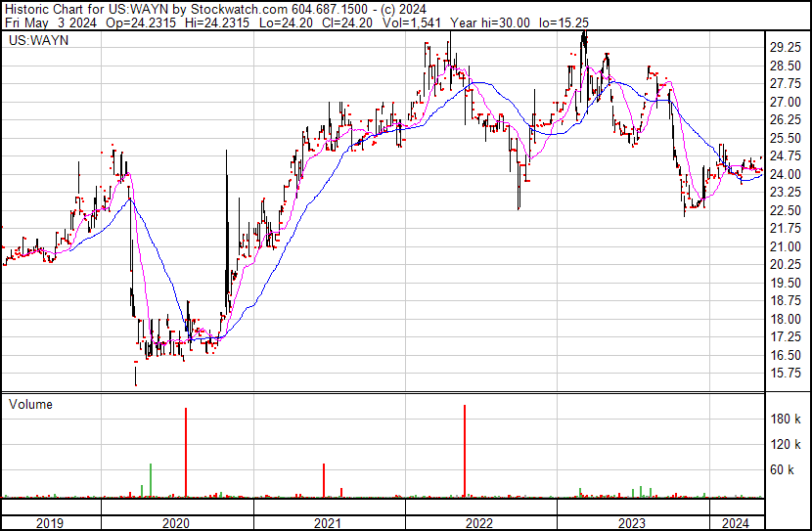Image resolution: width=812 pixels, height=531 pixels.
Task: Click the 24.00 price axis label
Action: click(x=786, y=174)
